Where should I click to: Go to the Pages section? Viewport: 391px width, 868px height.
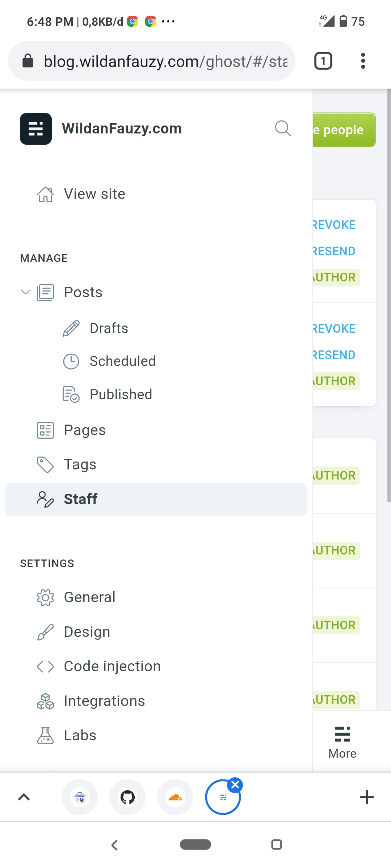tap(85, 430)
